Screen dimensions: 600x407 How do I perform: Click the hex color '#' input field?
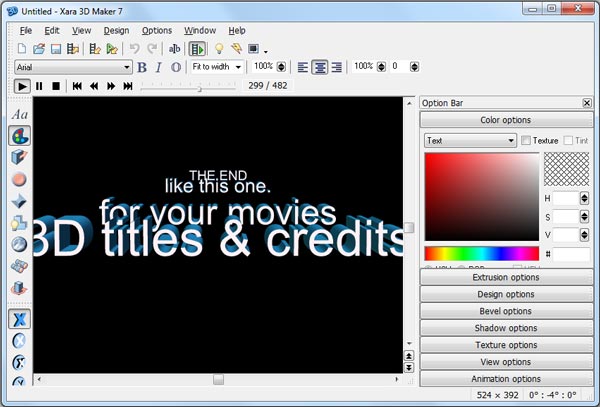[571, 254]
